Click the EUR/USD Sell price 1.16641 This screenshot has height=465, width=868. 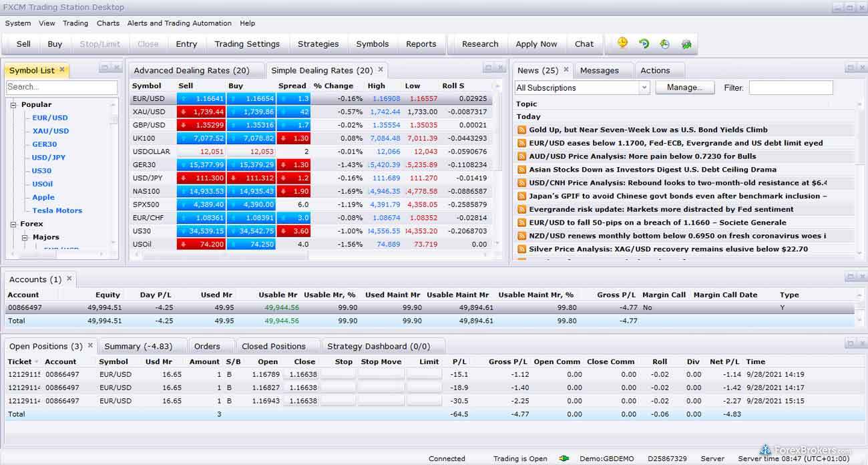pyautogui.click(x=201, y=98)
